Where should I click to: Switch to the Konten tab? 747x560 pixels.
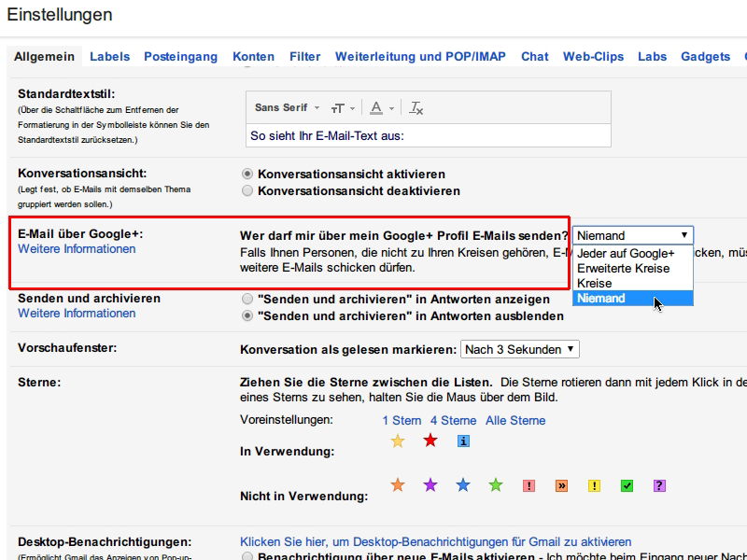(253, 56)
